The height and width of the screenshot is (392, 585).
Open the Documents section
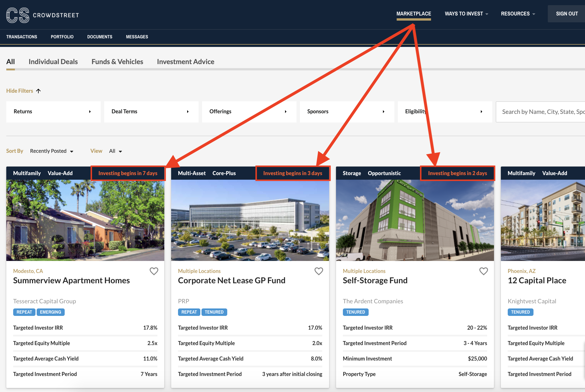[100, 37]
